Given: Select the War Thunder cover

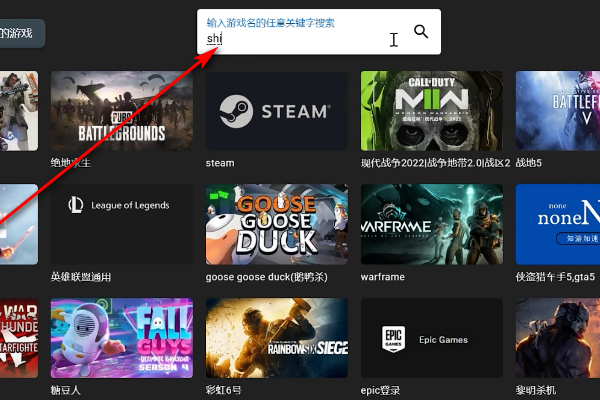Looking at the screenshot, I should 19,338.
